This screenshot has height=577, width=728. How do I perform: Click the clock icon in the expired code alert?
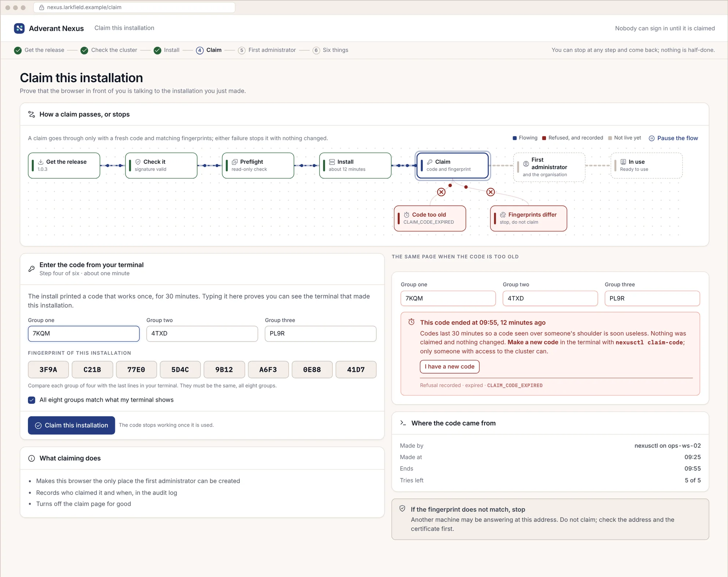click(411, 322)
